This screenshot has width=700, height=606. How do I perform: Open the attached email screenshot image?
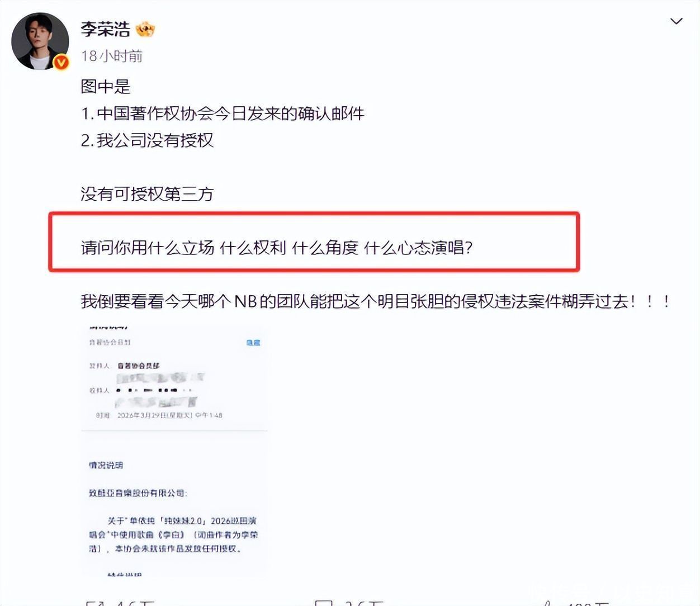click(174, 451)
